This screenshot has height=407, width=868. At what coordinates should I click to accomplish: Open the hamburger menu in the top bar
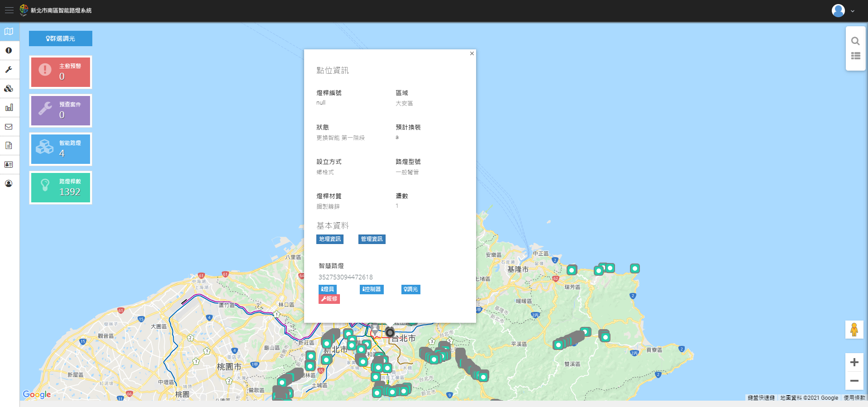9,10
